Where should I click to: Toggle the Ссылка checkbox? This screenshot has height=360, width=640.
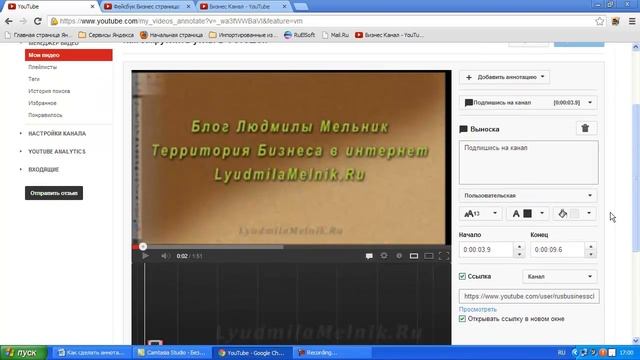[462, 276]
